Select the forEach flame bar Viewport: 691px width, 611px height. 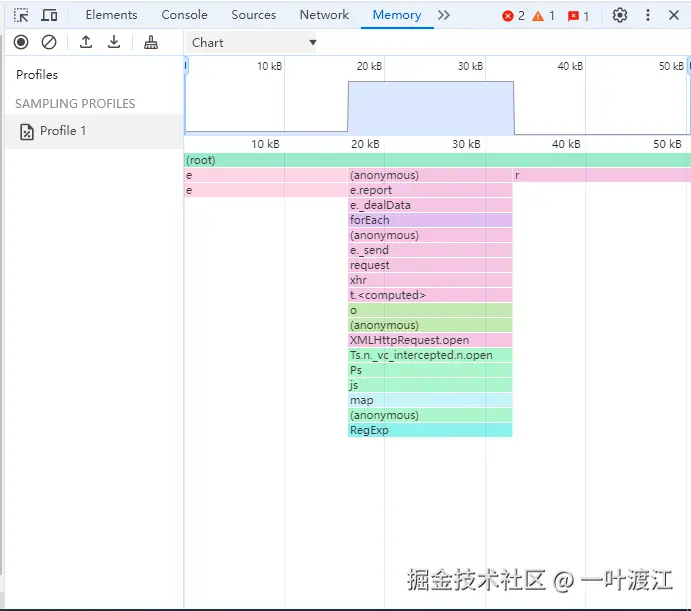pyautogui.click(x=430, y=220)
